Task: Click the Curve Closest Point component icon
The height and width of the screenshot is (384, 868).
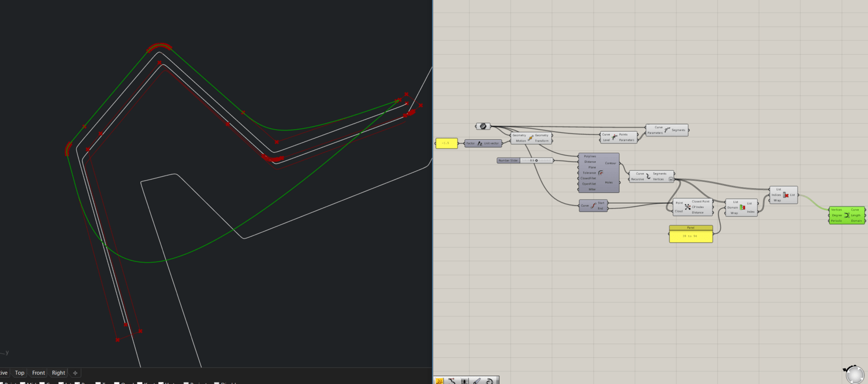Action: tap(687, 206)
